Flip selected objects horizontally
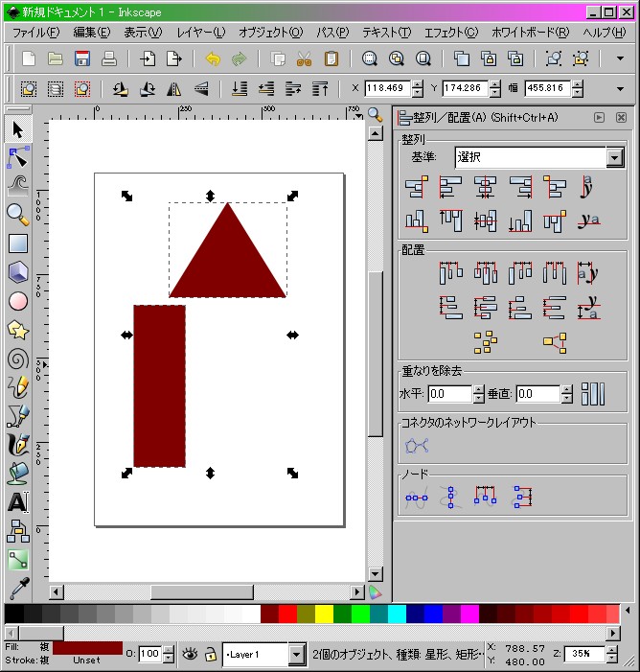 coord(174,89)
